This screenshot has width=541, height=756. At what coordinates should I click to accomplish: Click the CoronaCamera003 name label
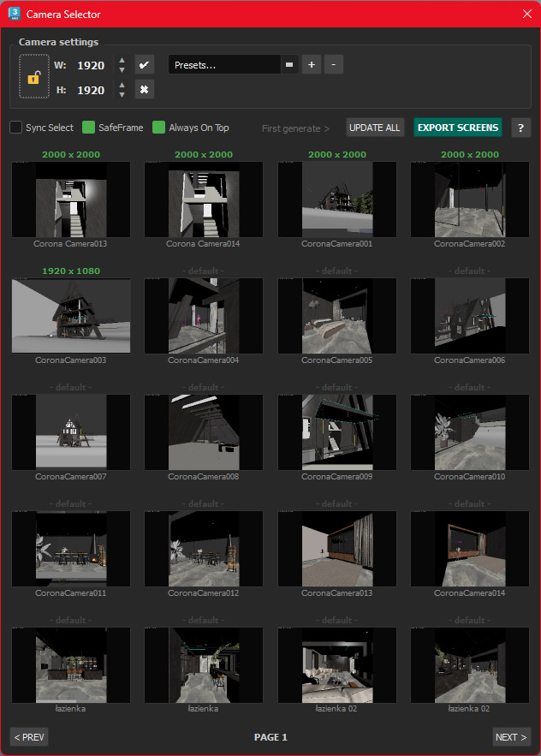point(71,360)
